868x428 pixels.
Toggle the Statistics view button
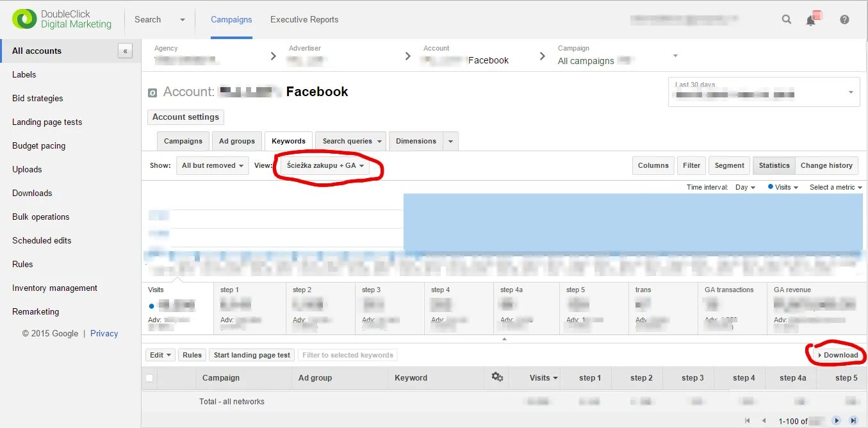pos(774,165)
